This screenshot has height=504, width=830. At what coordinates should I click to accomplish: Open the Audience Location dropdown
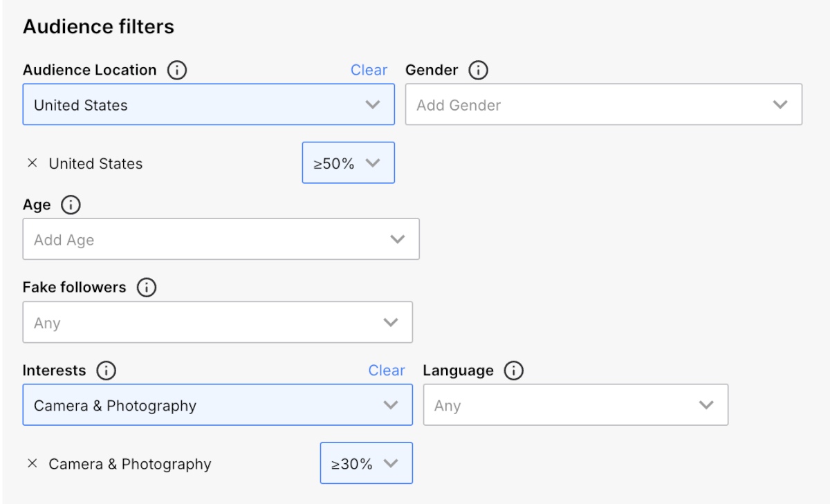coord(208,105)
